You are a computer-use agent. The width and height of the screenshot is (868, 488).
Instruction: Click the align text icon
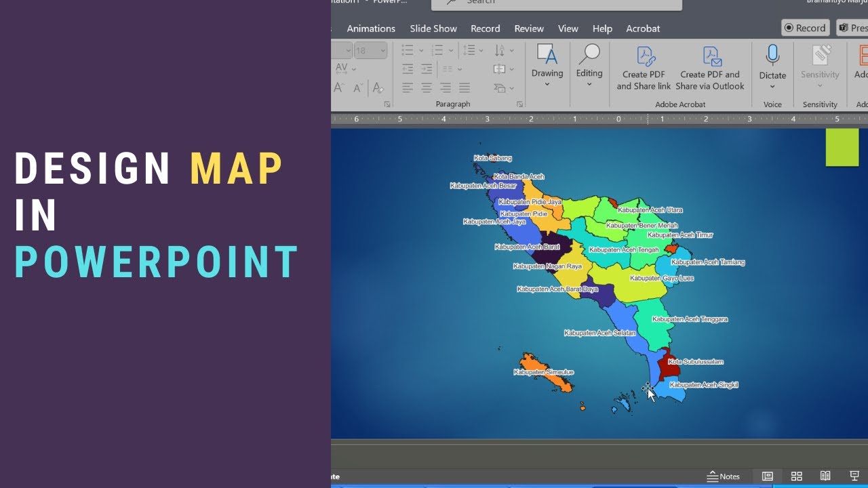click(500, 69)
